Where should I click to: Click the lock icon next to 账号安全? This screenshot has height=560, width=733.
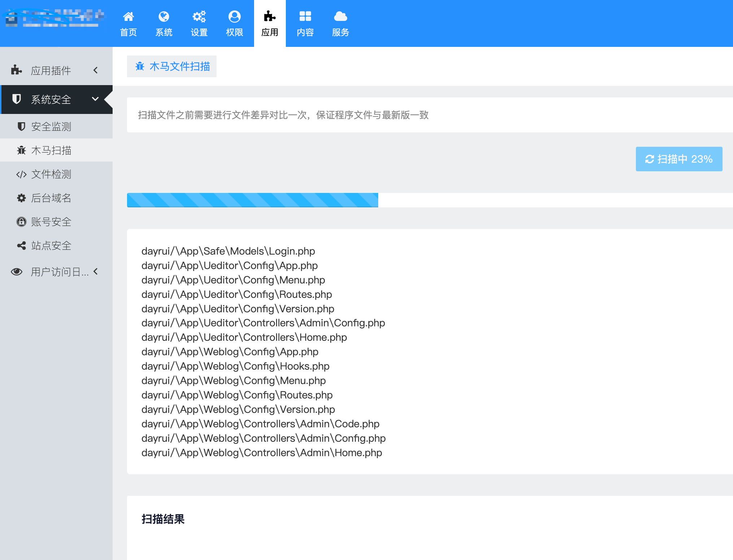[21, 221]
